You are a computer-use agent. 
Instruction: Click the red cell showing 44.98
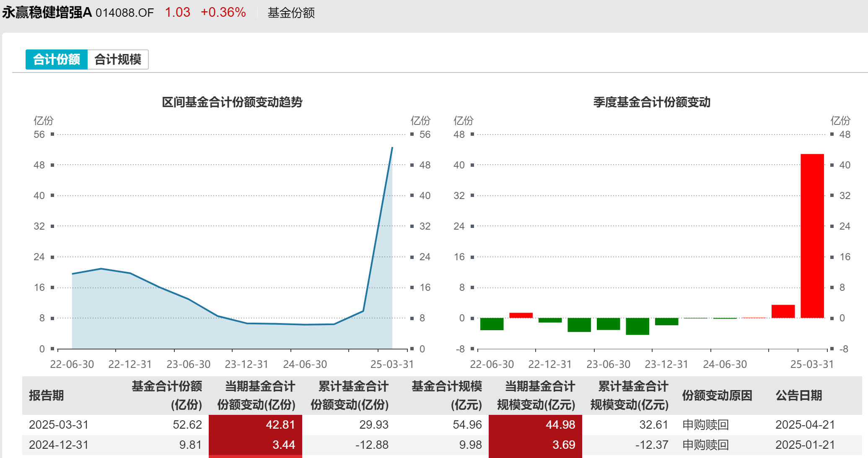[535, 424]
